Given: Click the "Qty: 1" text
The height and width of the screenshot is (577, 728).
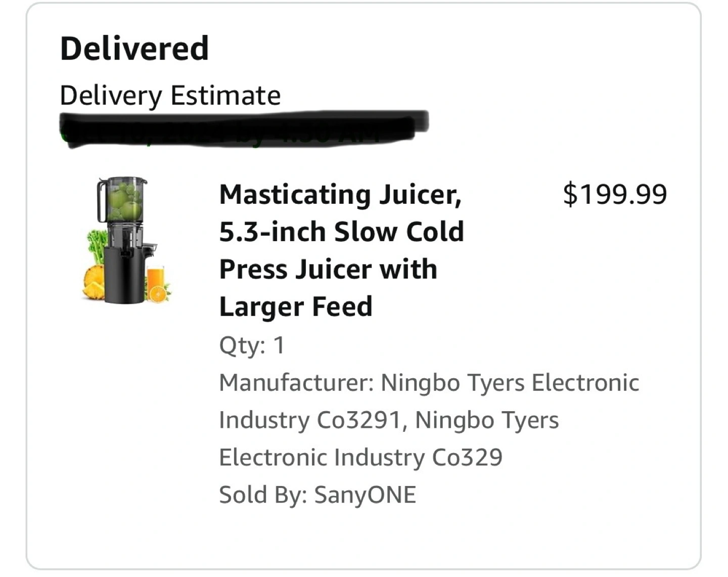Looking at the screenshot, I should tap(252, 346).
